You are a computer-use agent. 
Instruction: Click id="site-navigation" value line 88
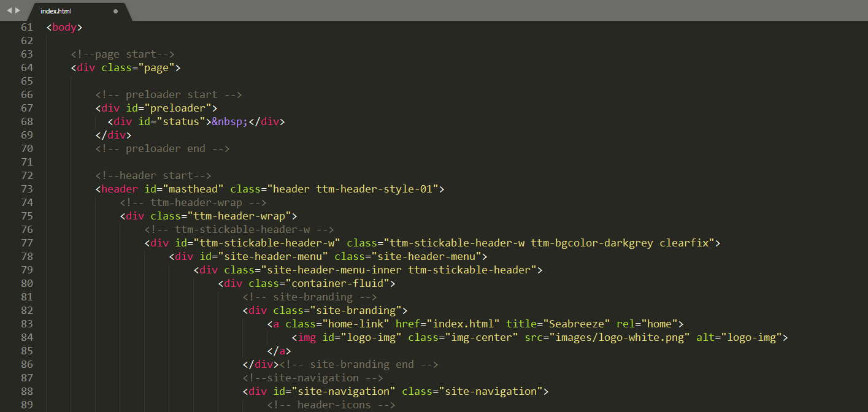click(x=344, y=391)
